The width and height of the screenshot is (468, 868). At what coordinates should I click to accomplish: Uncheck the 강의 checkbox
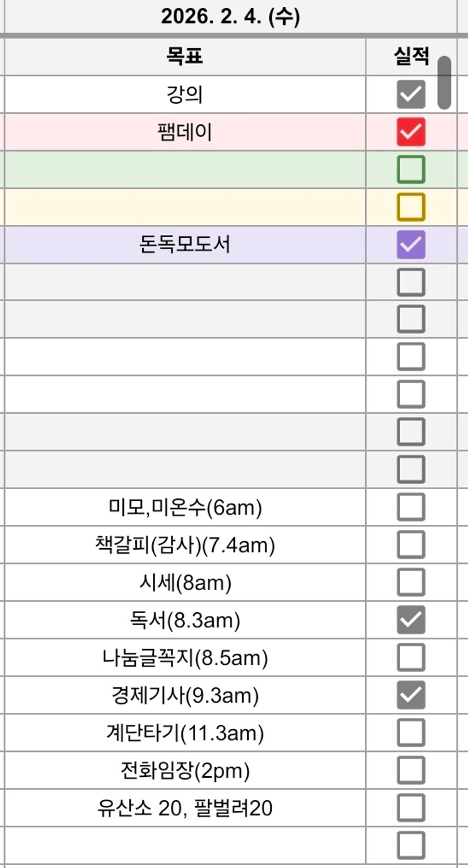click(410, 94)
